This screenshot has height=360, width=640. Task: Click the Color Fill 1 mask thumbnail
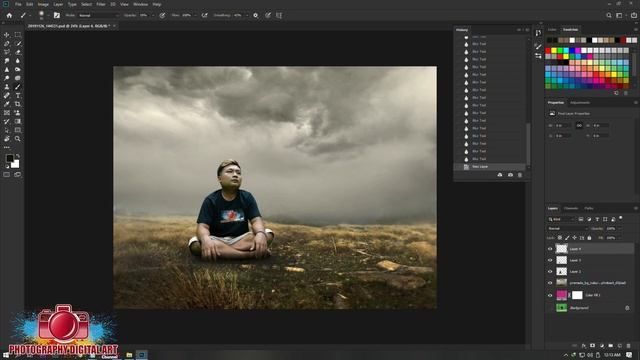[577, 295]
